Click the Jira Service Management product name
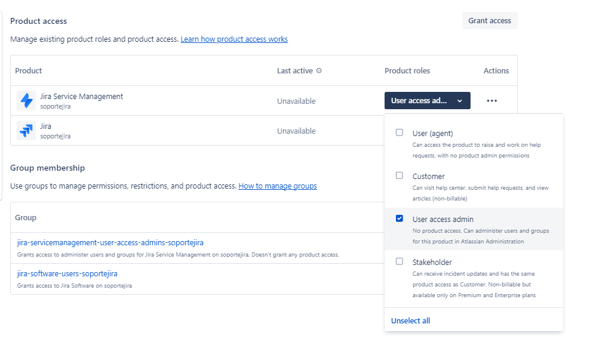Viewport: 590px width, 364px height. point(81,97)
